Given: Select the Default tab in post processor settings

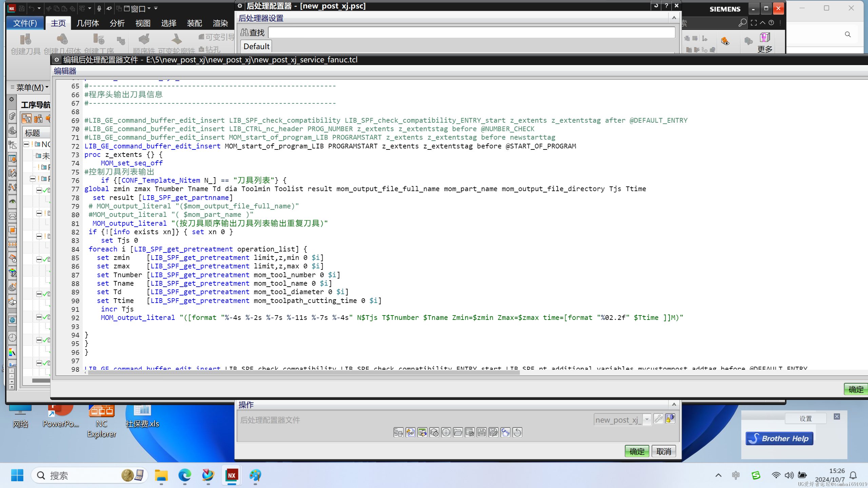Looking at the screenshot, I should click(256, 46).
